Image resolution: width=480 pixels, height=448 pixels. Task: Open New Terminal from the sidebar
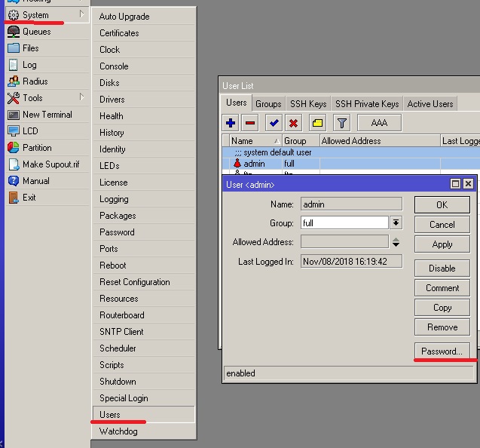click(47, 115)
